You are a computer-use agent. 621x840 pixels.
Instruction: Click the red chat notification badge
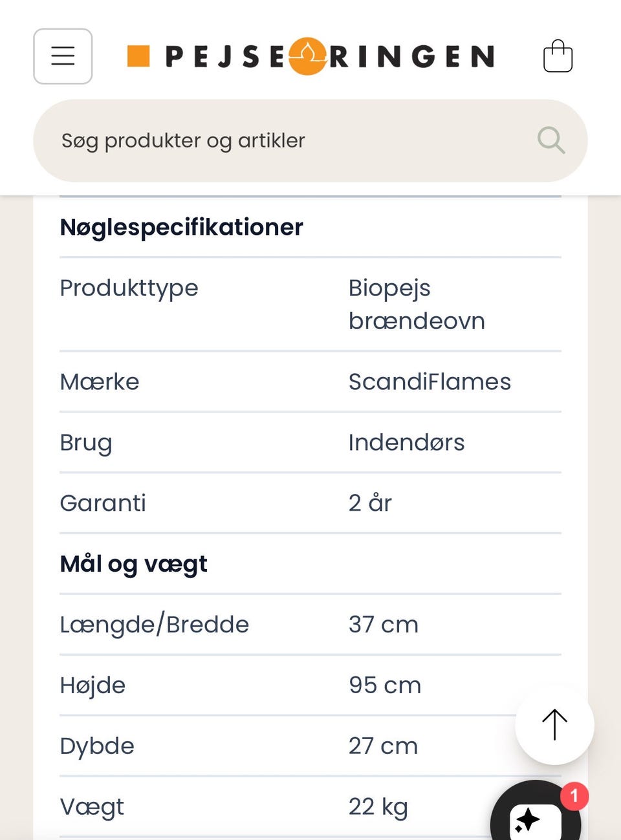[574, 796]
